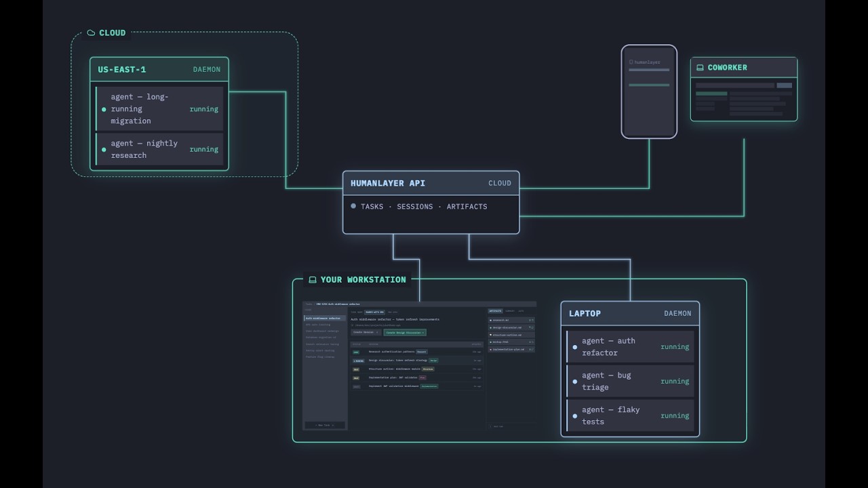Click the humanlayer logo on the phone mockup
Image resolution: width=868 pixels, height=488 pixels.
[x=644, y=62]
